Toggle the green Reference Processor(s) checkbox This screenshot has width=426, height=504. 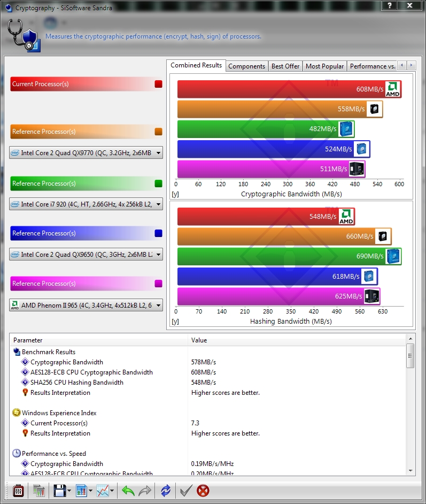pos(158,183)
